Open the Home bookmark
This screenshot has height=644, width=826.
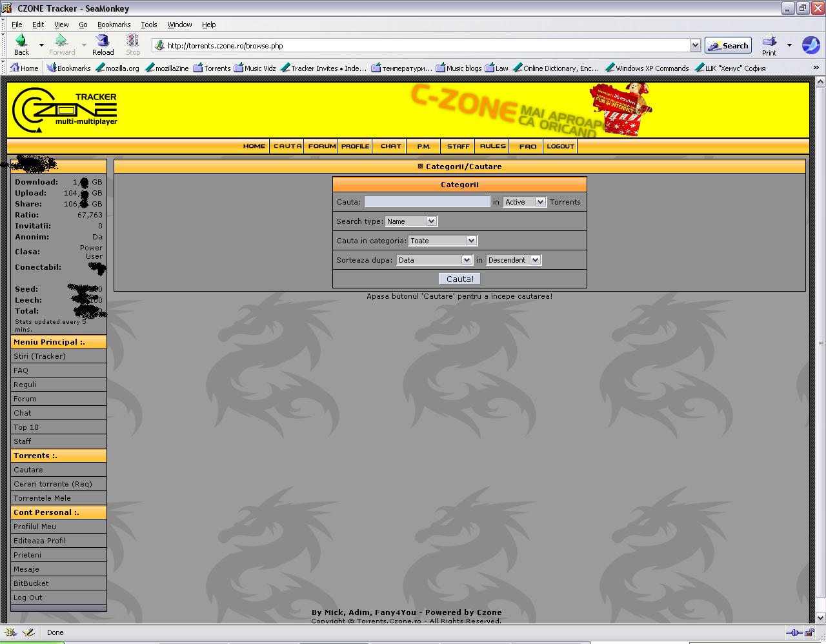point(25,68)
